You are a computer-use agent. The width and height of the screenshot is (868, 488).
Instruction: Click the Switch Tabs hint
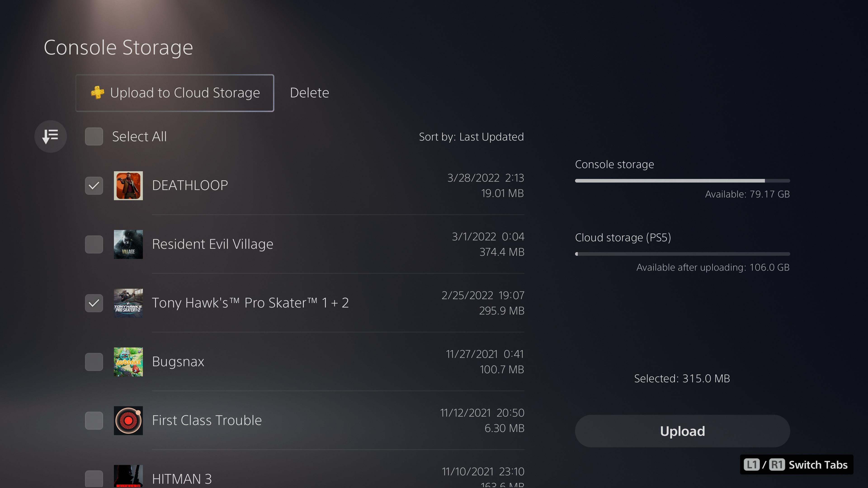(796, 465)
